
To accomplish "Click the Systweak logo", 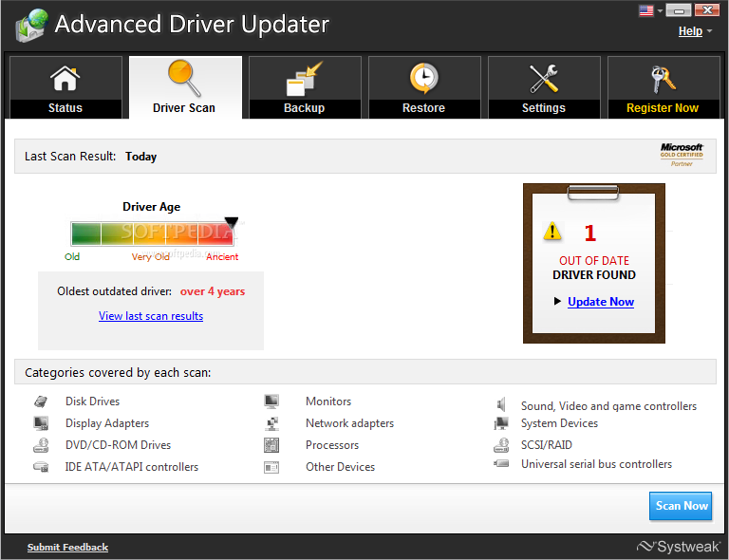I will (x=679, y=546).
